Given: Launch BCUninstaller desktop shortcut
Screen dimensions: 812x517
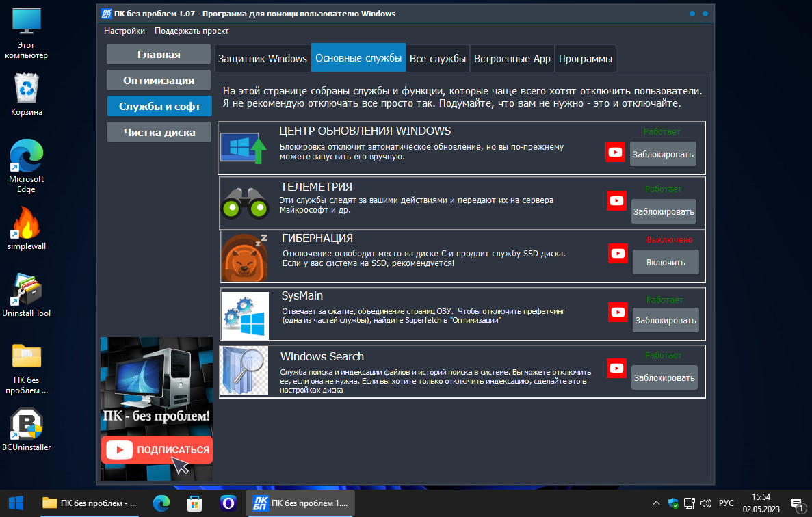Looking at the screenshot, I should pyautogui.click(x=26, y=429).
